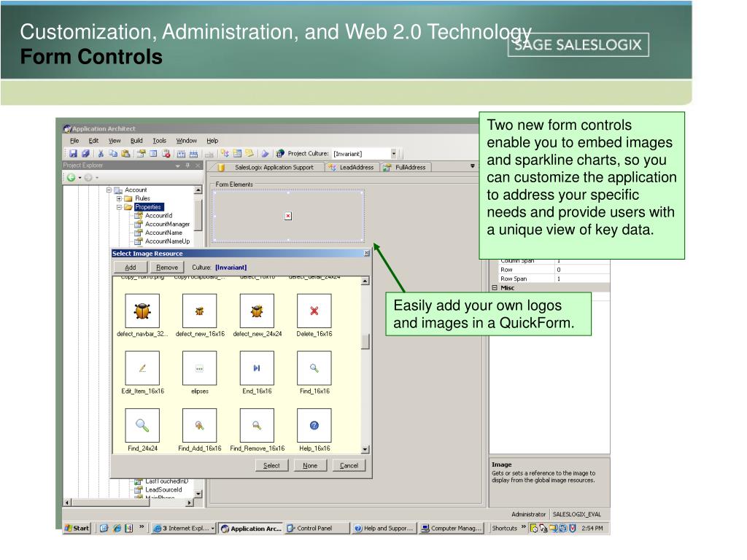Click the Rules folder icon
This screenshot has width=747, height=560.
[x=128, y=198]
